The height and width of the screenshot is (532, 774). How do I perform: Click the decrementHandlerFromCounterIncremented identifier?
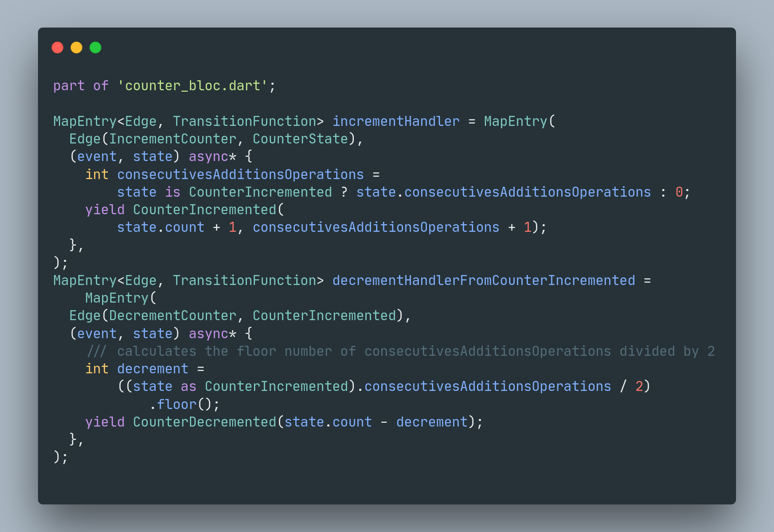(x=484, y=280)
